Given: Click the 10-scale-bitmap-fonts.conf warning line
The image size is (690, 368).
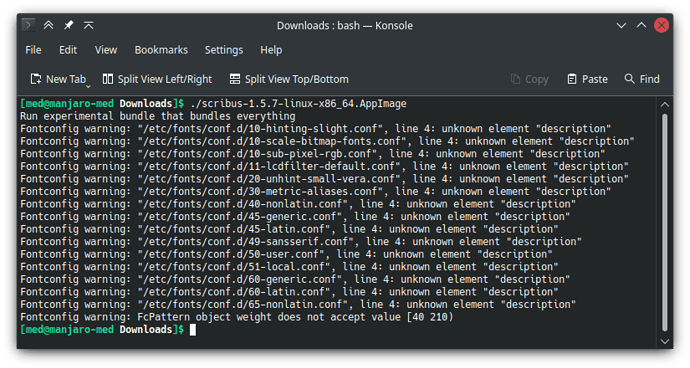Looking at the screenshot, I should coord(327,141).
